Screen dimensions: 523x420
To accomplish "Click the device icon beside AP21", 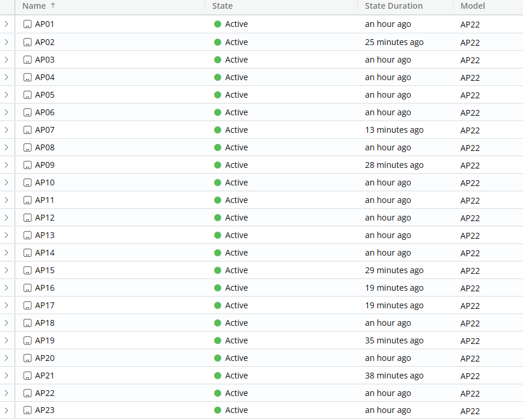I will (x=27, y=376).
